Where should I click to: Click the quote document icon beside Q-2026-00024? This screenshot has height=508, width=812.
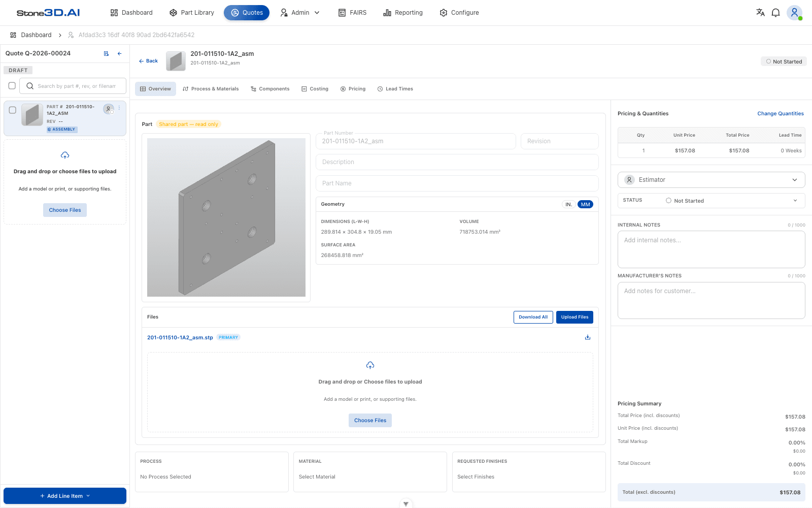tap(106, 53)
